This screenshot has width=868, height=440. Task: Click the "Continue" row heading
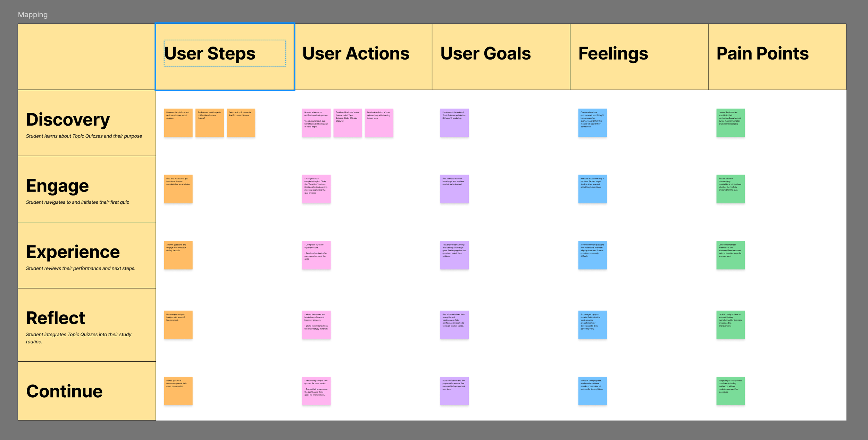coord(64,391)
